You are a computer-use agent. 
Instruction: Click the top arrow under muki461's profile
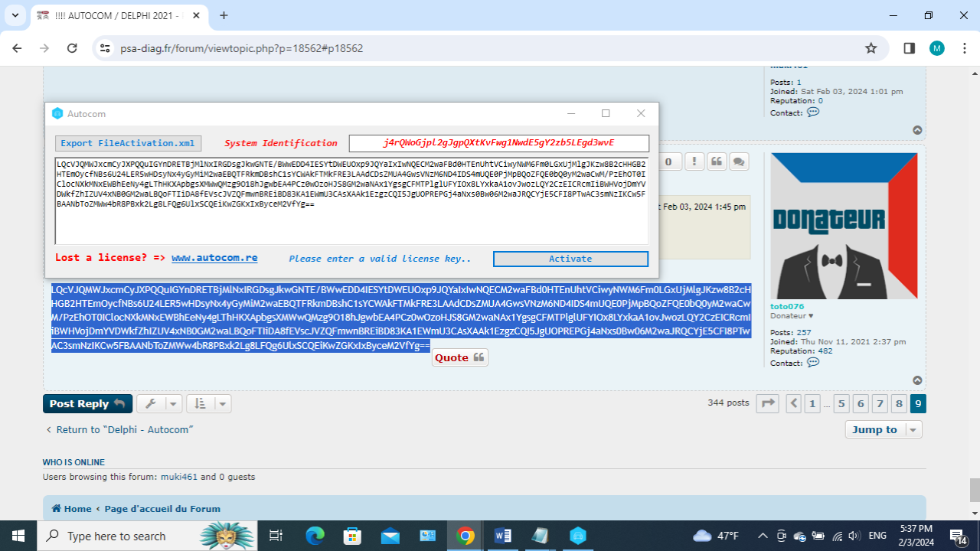917,130
